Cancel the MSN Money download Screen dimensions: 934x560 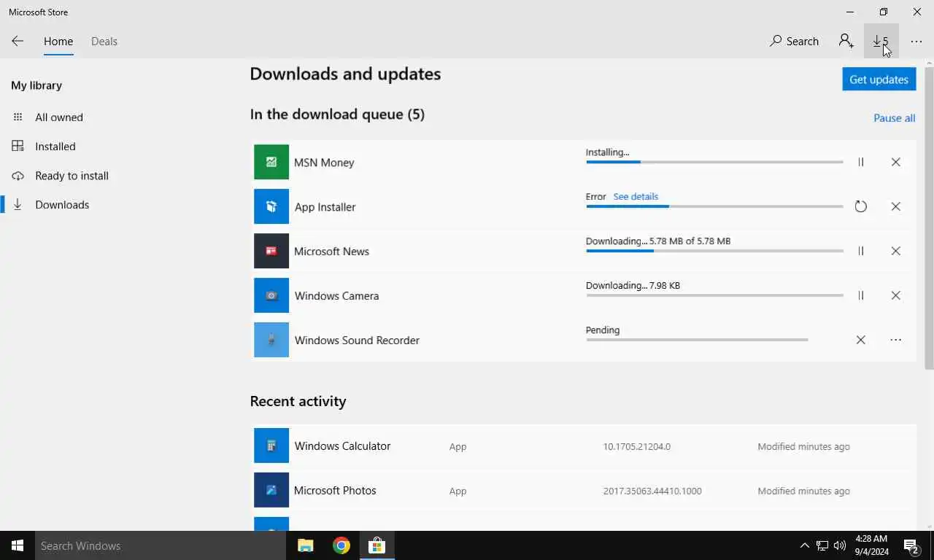tap(895, 162)
